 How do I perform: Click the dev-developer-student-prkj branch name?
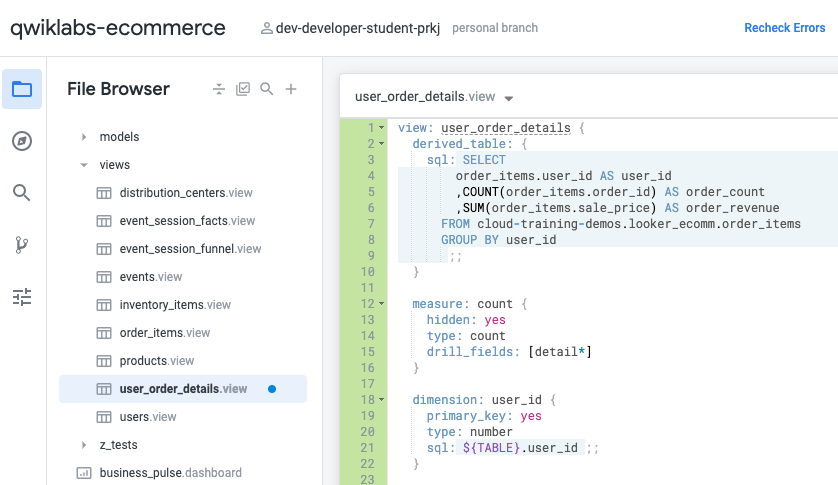click(x=358, y=28)
